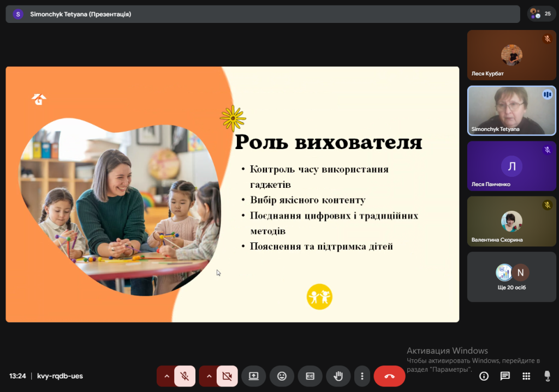Open the chat panel icon

[505, 376]
